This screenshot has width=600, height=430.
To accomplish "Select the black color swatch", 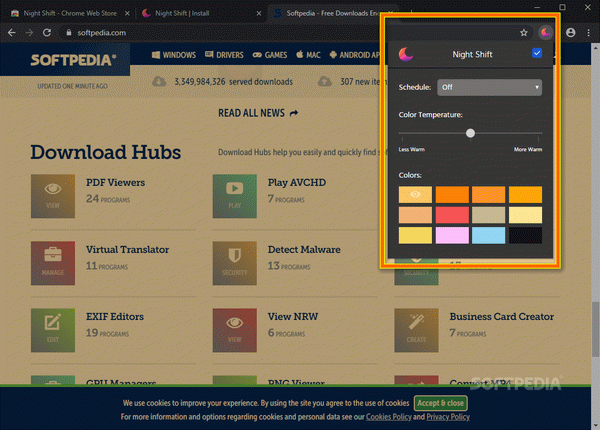I will 525,235.
